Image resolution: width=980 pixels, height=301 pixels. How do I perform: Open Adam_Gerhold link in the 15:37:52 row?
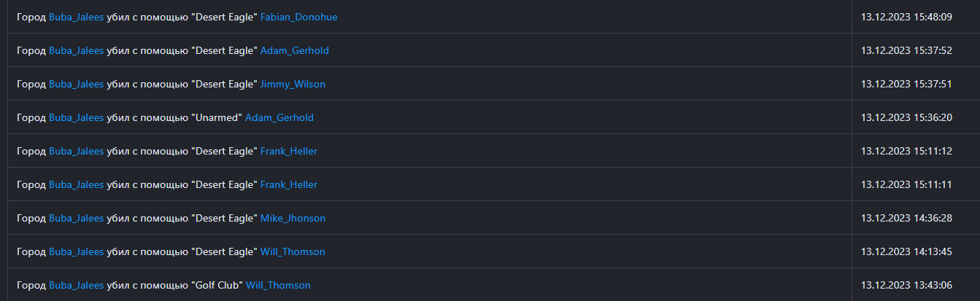294,50
